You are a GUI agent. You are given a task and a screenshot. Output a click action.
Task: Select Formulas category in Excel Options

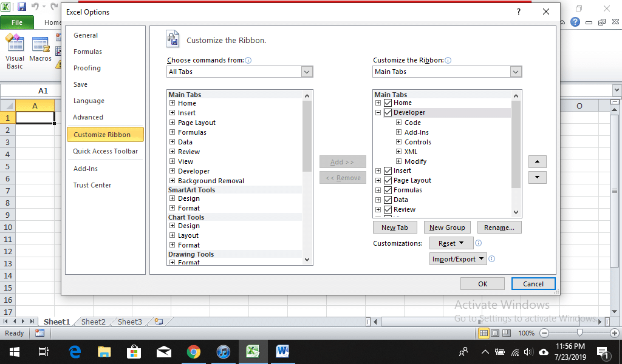87,52
